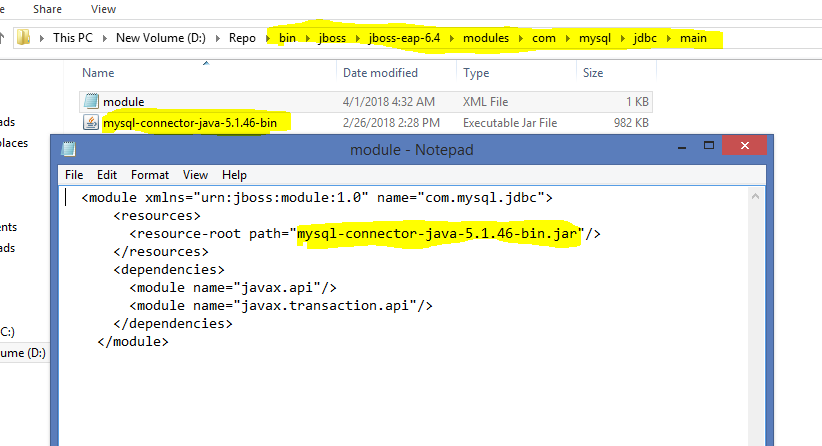
Task: Open the Share ribbon tab
Action: pyautogui.click(x=47, y=9)
